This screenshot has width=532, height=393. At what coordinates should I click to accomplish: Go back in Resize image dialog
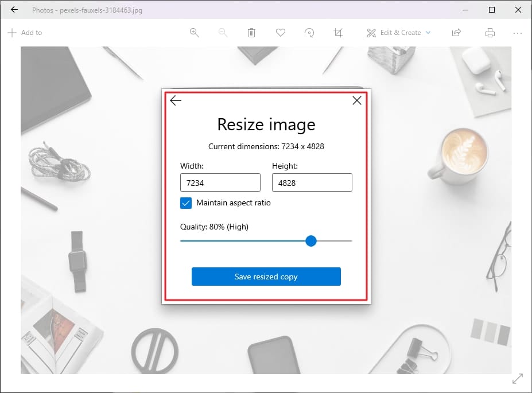coord(176,100)
